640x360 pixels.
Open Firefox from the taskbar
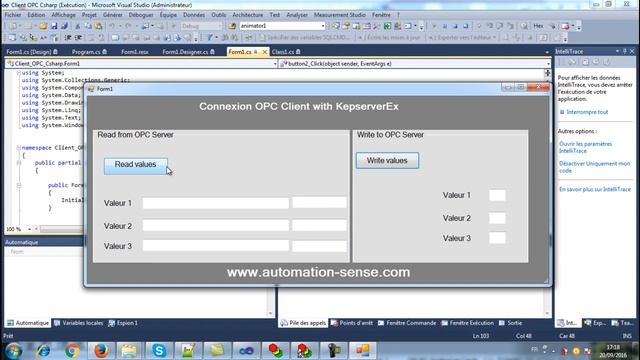point(101,351)
